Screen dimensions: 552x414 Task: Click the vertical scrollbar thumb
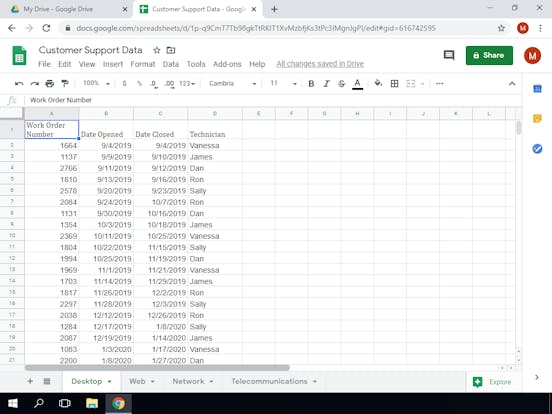click(x=519, y=127)
